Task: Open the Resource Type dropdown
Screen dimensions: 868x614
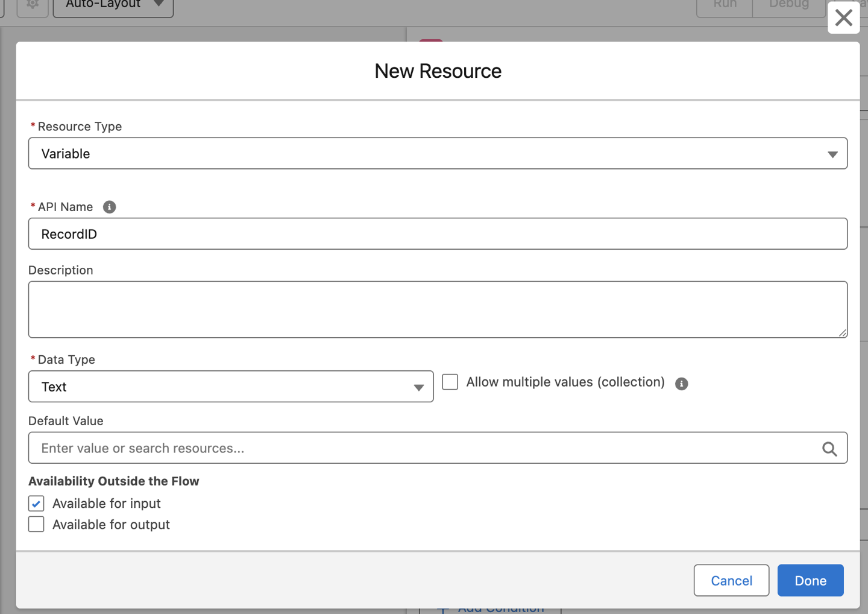Action: coord(438,153)
